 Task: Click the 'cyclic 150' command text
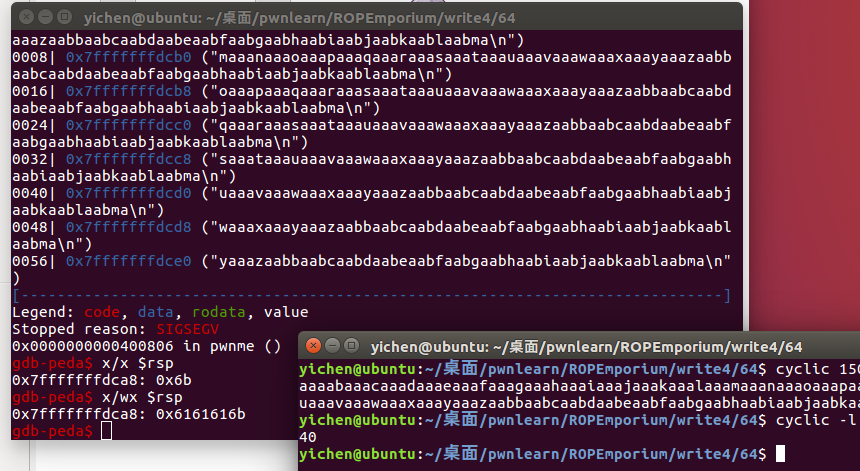tap(817, 369)
